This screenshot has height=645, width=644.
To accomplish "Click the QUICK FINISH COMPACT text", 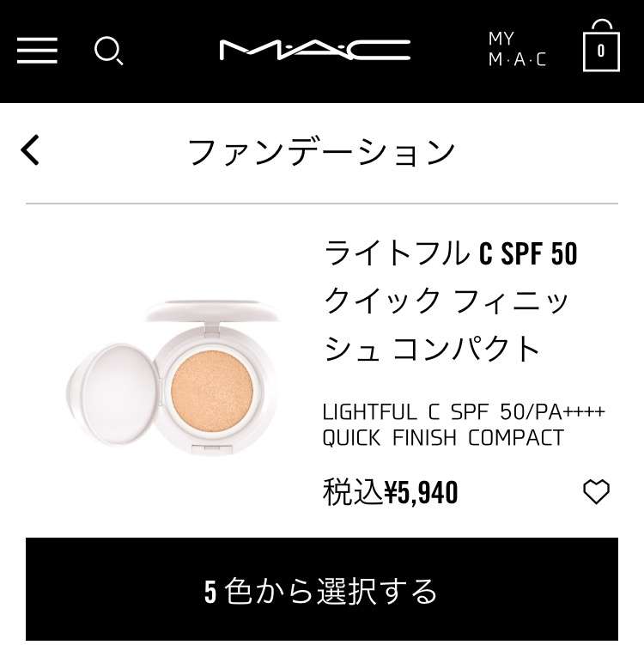I will pos(443,437).
